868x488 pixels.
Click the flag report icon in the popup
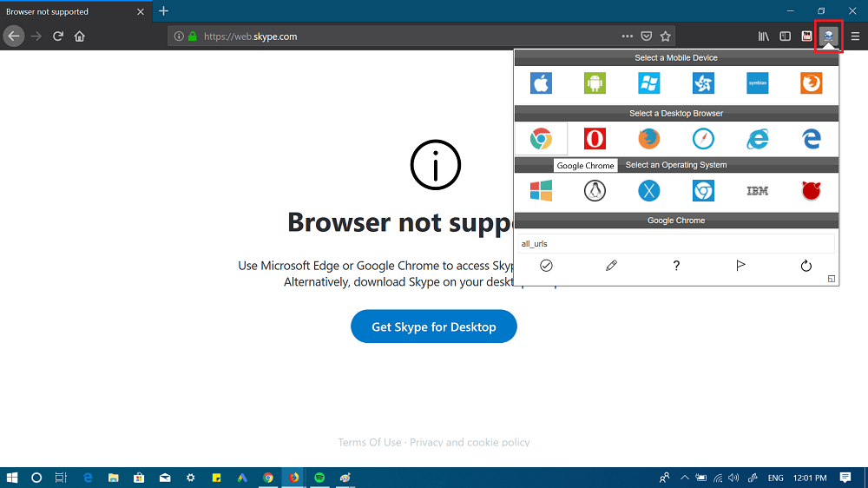[x=740, y=266]
